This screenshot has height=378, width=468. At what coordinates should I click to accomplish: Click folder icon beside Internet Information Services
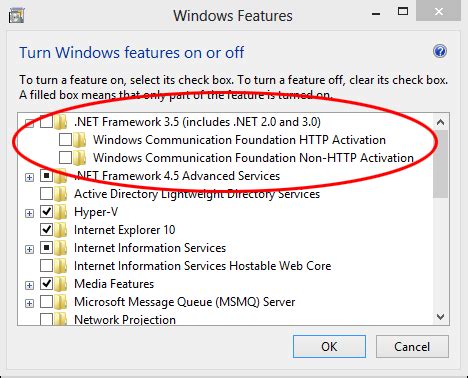(x=61, y=248)
